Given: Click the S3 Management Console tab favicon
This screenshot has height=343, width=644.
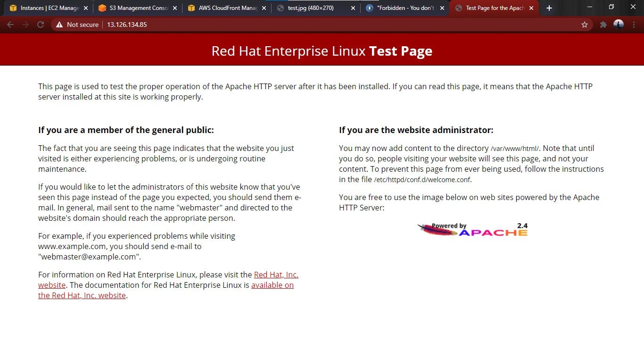Looking at the screenshot, I should coord(102,8).
